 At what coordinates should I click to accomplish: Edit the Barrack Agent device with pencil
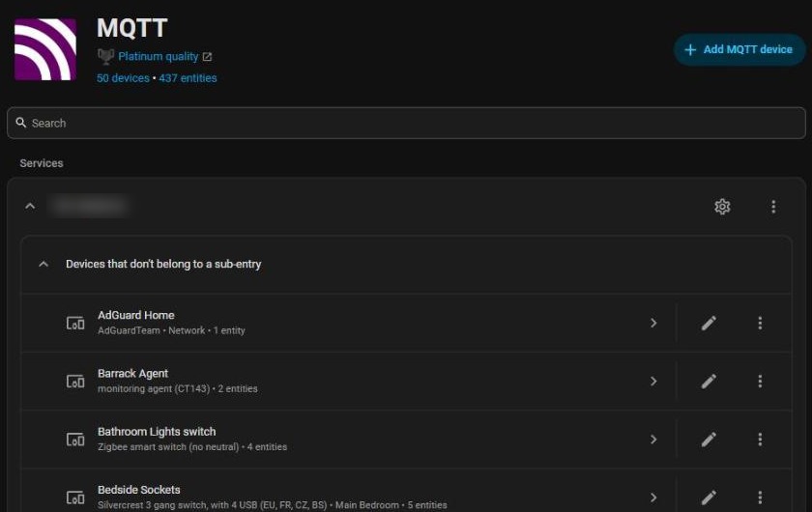click(709, 382)
